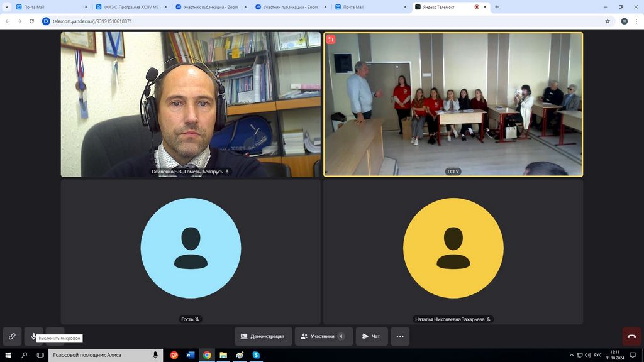644x362 pixels.
Task: Bookmark this page with the star icon
Action: 608,21
